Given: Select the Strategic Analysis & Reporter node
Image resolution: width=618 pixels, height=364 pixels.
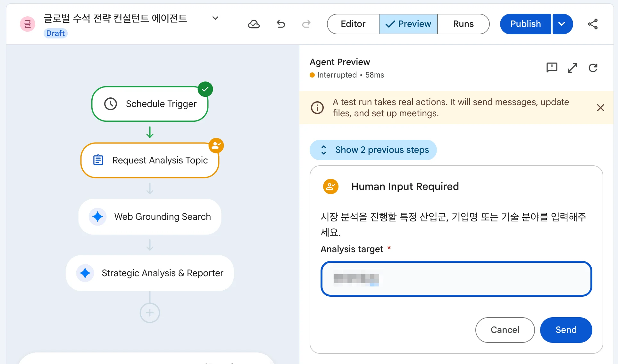Looking at the screenshot, I should (x=150, y=273).
